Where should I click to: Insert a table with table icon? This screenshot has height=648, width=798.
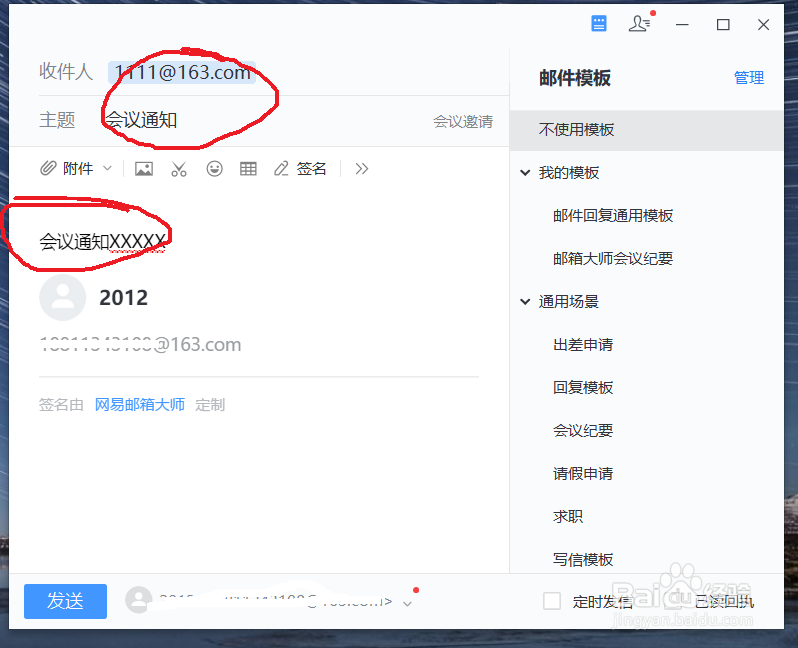click(248, 168)
